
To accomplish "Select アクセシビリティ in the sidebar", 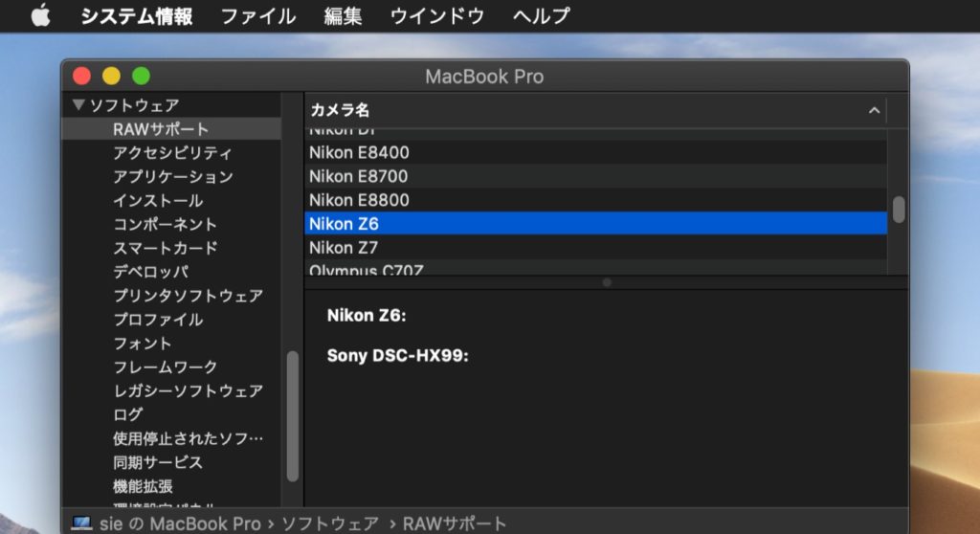I will click(172, 152).
